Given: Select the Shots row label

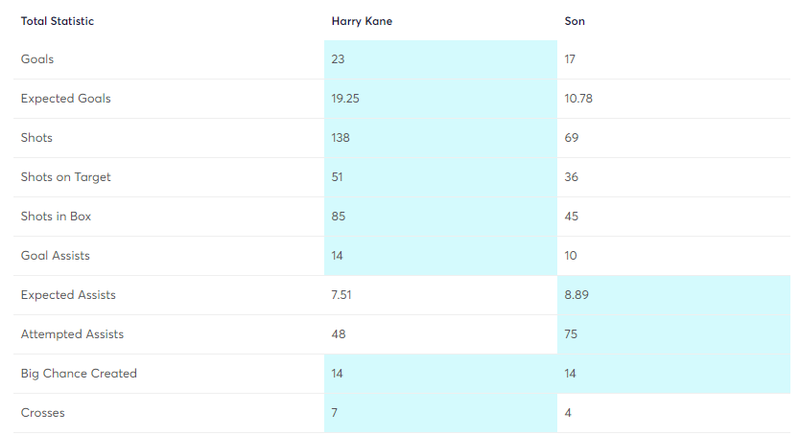Looking at the screenshot, I should click(x=37, y=138).
